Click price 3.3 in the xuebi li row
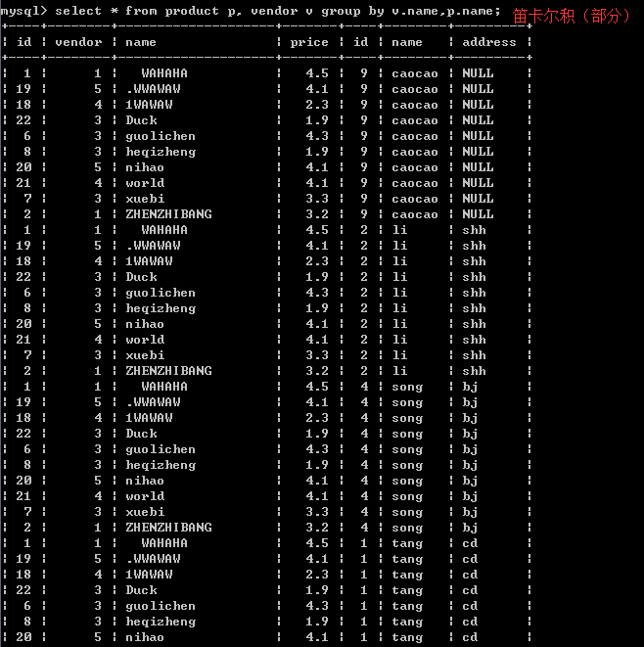644x647 pixels. click(317, 355)
